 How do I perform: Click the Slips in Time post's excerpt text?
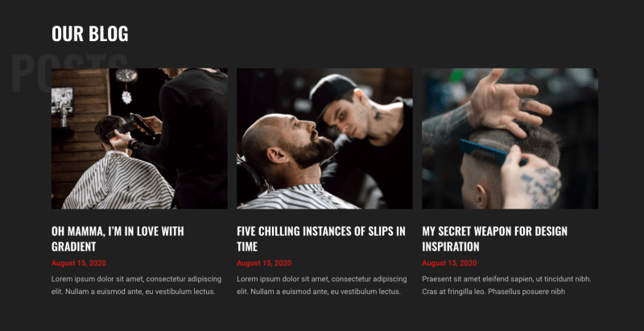coord(321,285)
